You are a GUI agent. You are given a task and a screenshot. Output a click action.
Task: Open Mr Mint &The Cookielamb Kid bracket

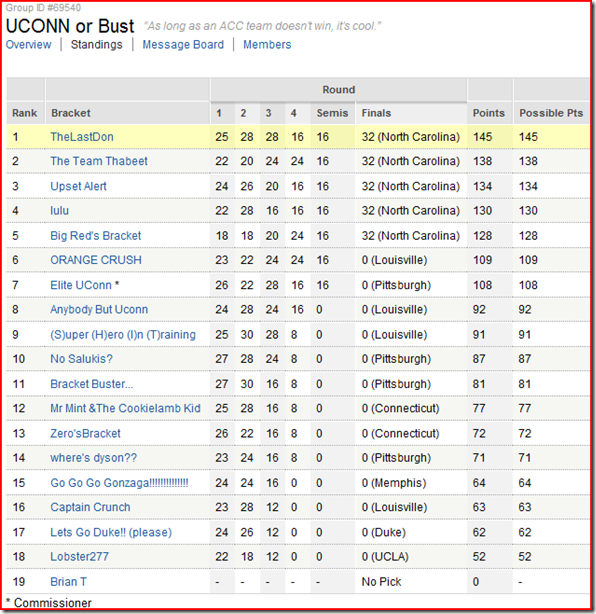pyautogui.click(x=125, y=408)
